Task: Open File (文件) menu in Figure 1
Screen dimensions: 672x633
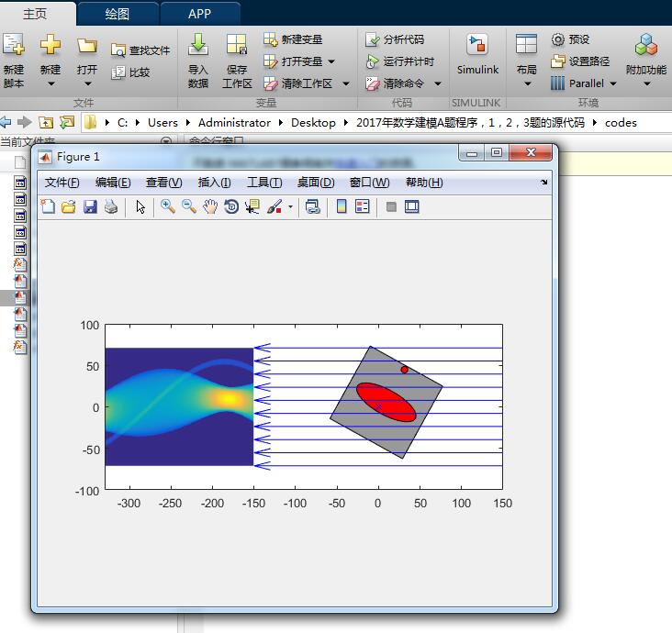Action: 62,183
